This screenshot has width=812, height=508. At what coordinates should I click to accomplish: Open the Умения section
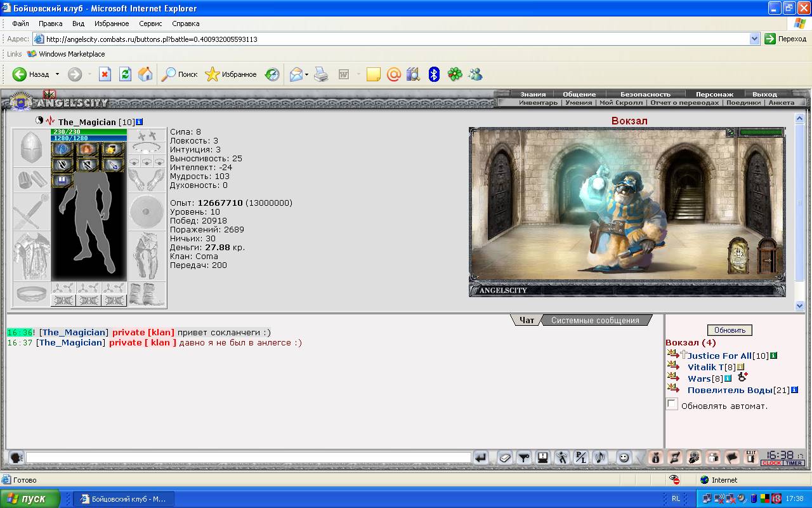click(579, 102)
